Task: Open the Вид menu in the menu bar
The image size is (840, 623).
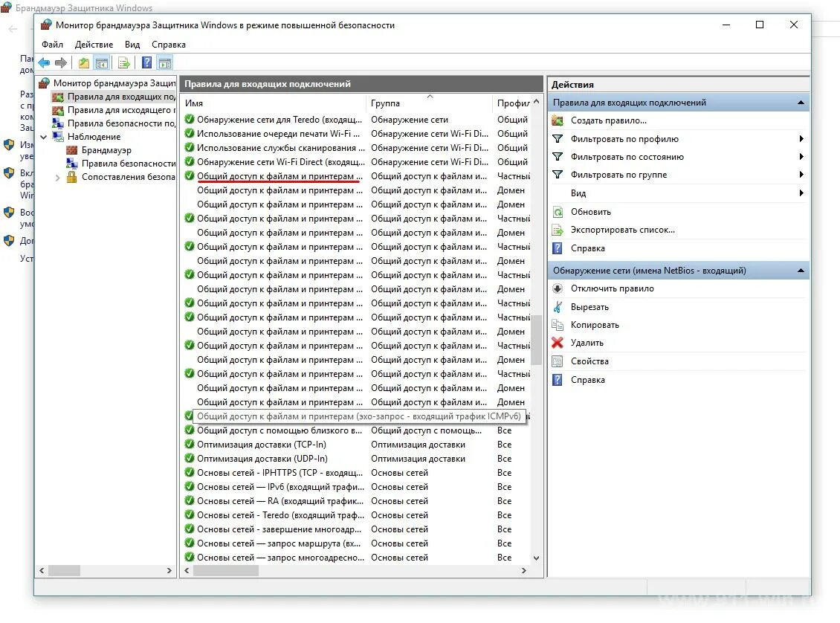Action: tap(132, 45)
